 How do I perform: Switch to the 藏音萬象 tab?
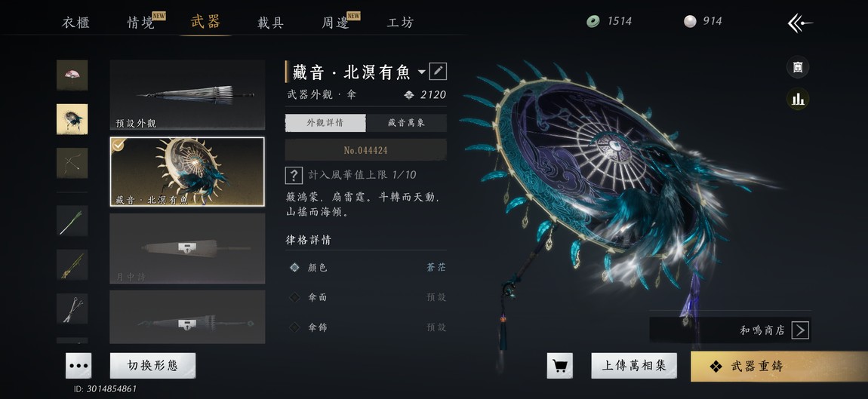(406, 123)
